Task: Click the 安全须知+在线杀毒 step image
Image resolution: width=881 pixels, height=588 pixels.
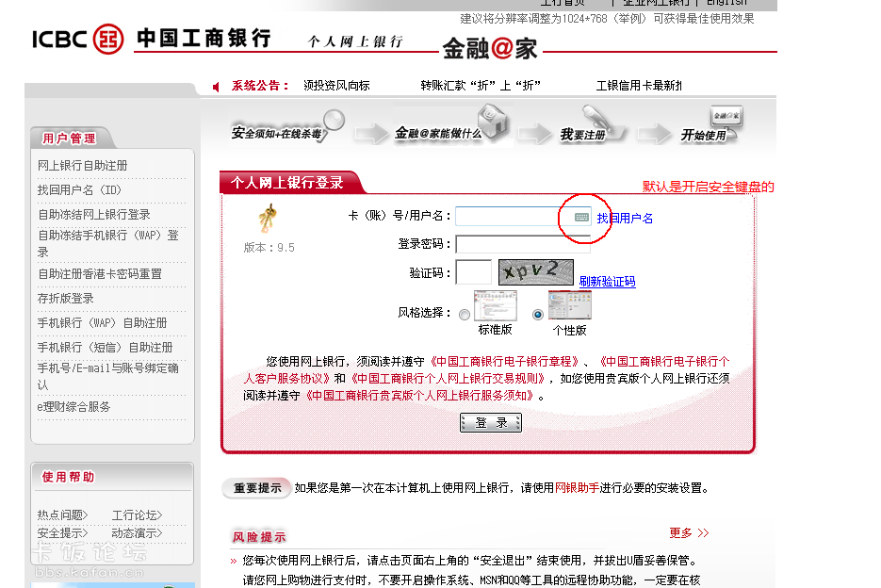Action: click(286, 127)
